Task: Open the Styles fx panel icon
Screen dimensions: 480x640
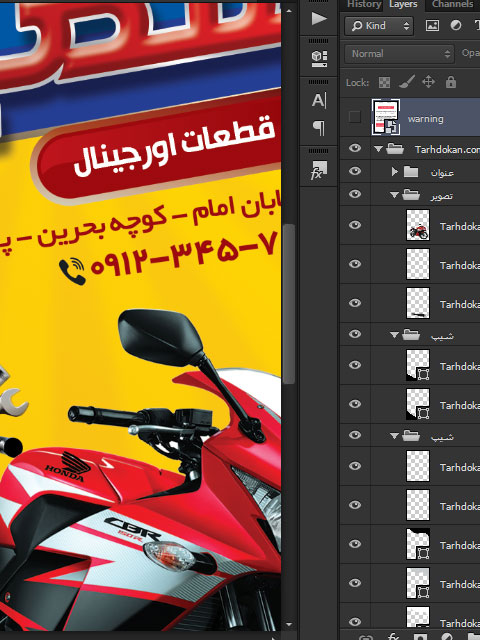Action: click(x=318, y=170)
